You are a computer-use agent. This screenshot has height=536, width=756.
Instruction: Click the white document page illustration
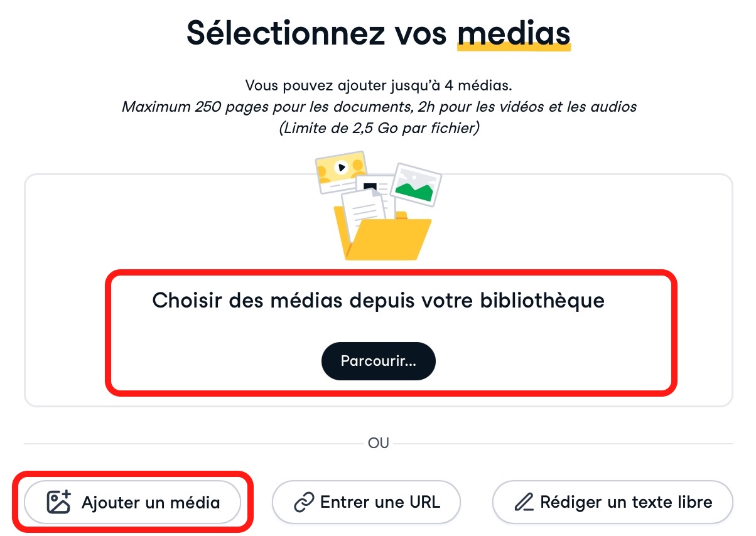click(363, 212)
